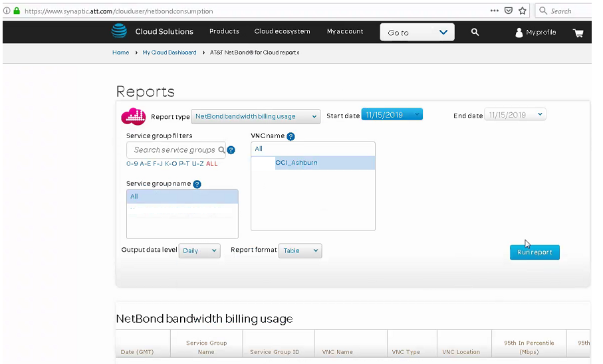Open the Report format dropdown

pos(300,250)
